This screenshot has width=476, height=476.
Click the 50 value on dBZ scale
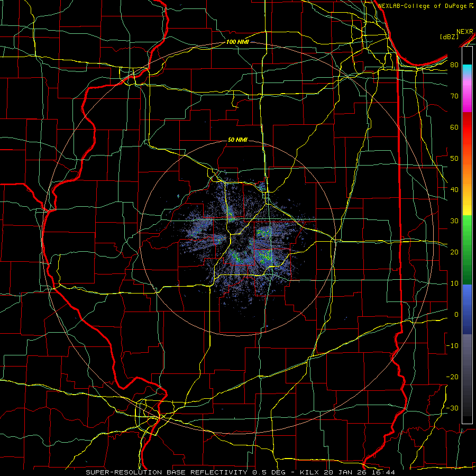pos(454,159)
